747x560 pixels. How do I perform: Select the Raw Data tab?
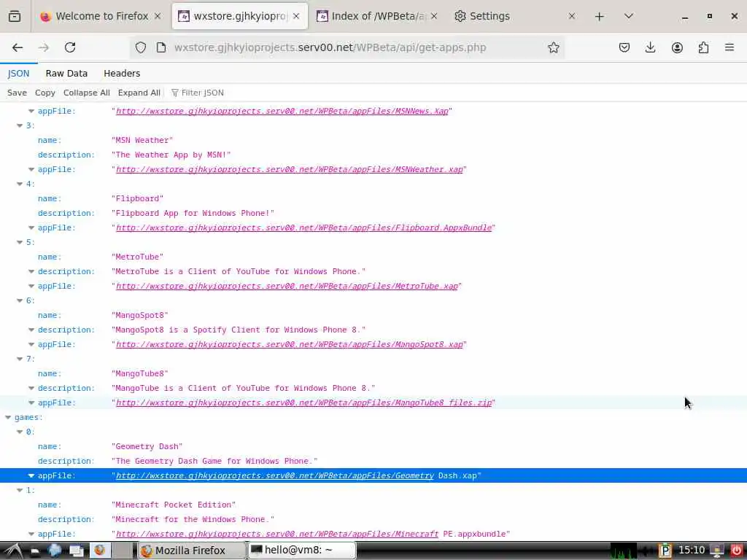(66, 74)
